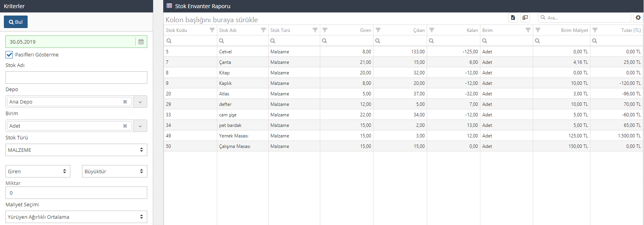Open the Stok Türü MALZEME dropdown
The width and height of the screenshot is (644, 225).
pos(76,150)
